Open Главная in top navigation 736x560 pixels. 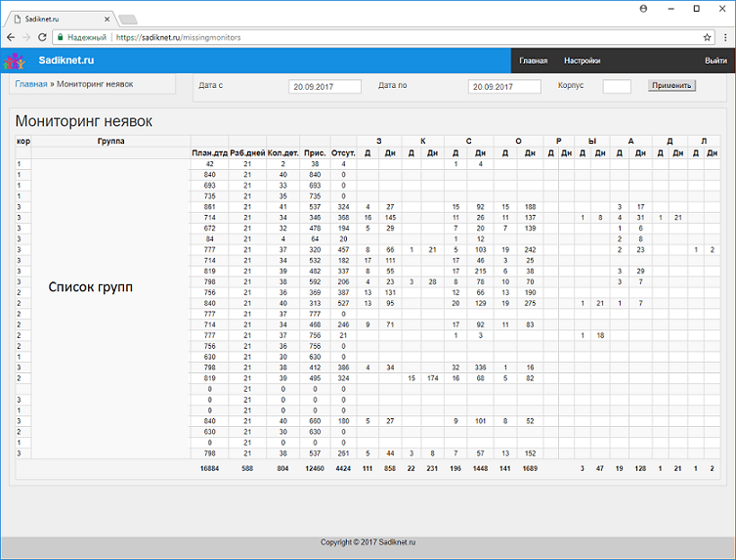point(533,61)
